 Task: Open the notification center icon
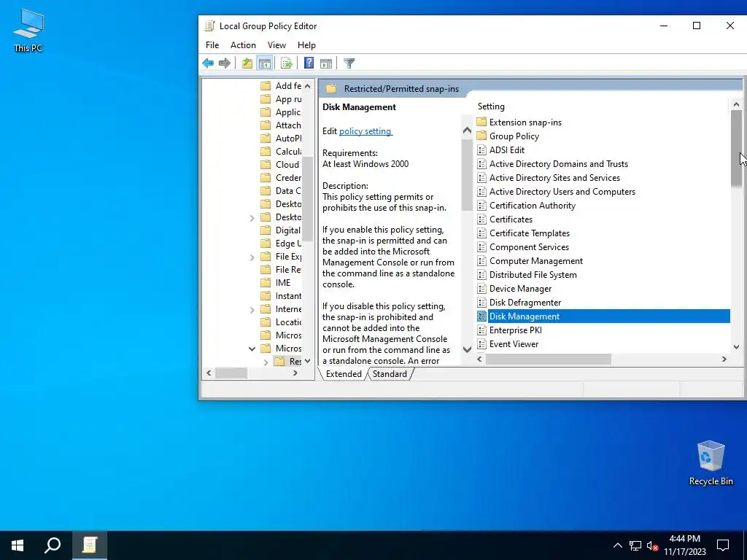pos(723,545)
